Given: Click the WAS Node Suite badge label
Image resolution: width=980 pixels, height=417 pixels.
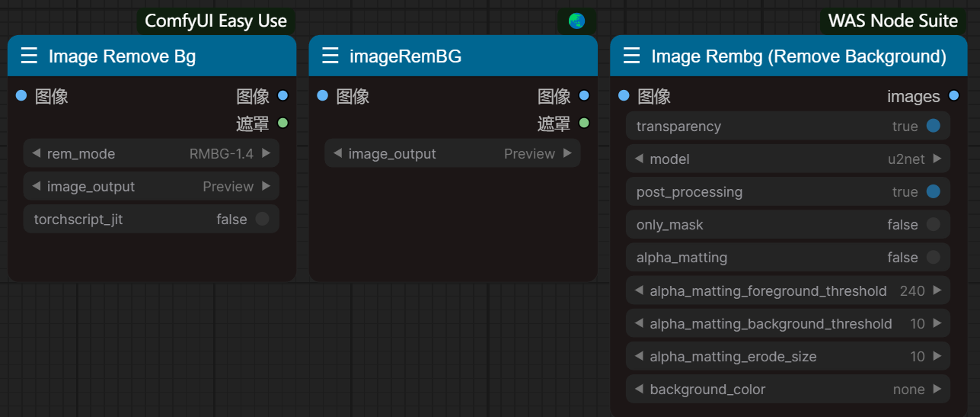Looking at the screenshot, I should pyautogui.click(x=892, y=21).
